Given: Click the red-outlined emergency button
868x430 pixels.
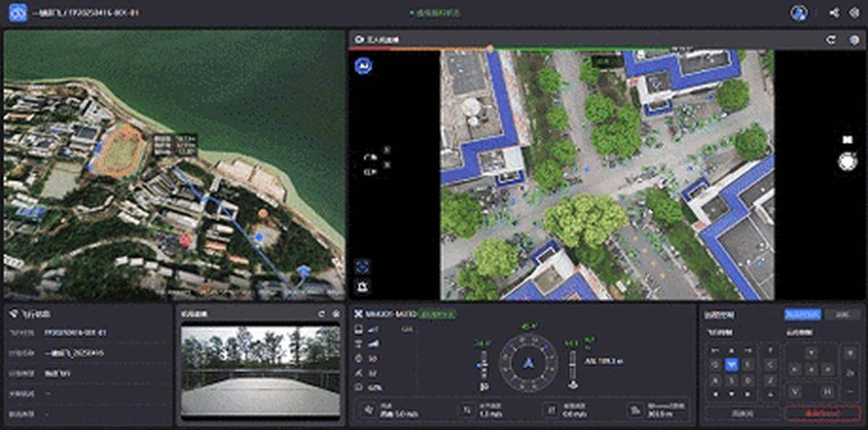Looking at the screenshot, I should click(822, 413).
